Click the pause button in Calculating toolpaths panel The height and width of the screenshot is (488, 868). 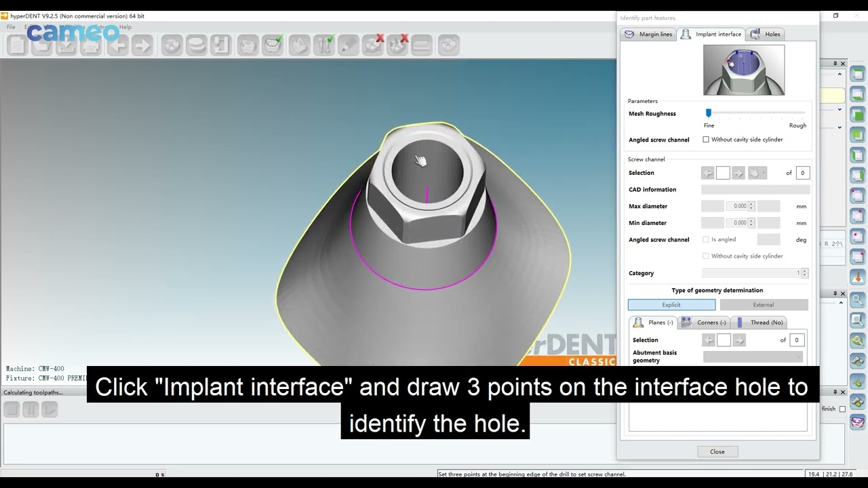(x=31, y=409)
